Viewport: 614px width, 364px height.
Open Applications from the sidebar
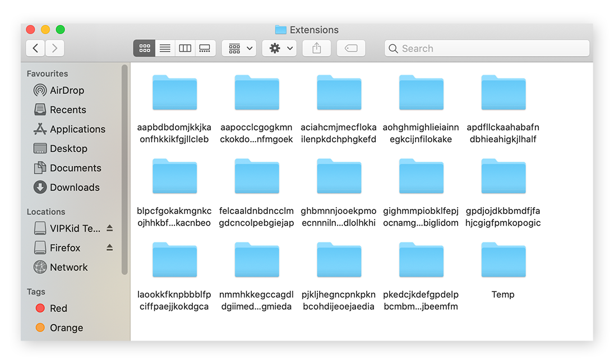(75, 129)
